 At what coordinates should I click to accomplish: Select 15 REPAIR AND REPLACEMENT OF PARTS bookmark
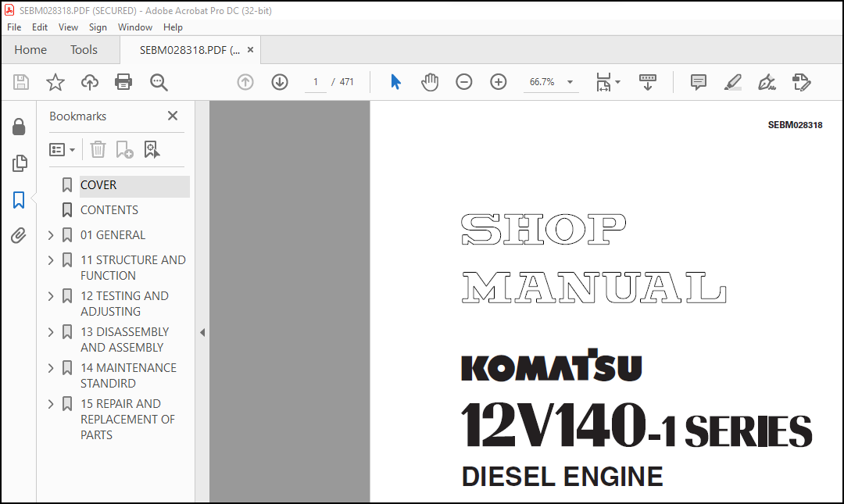(127, 420)
